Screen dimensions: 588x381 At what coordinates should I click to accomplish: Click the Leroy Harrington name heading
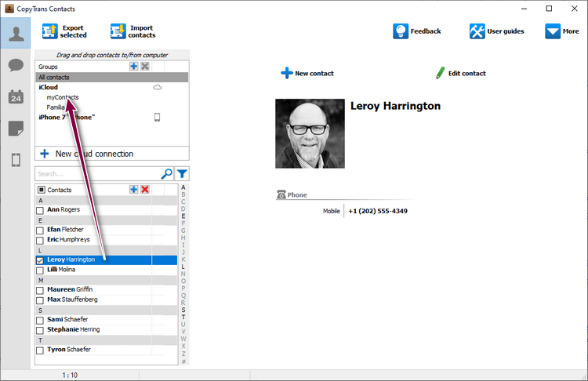click(395, 106)
